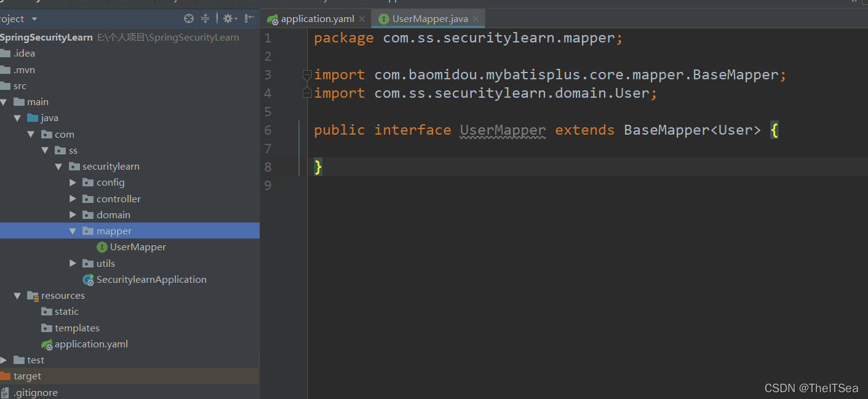The image size is (868, 399).
Task: Click the config package folder icon
Action: tap(89, 183)
